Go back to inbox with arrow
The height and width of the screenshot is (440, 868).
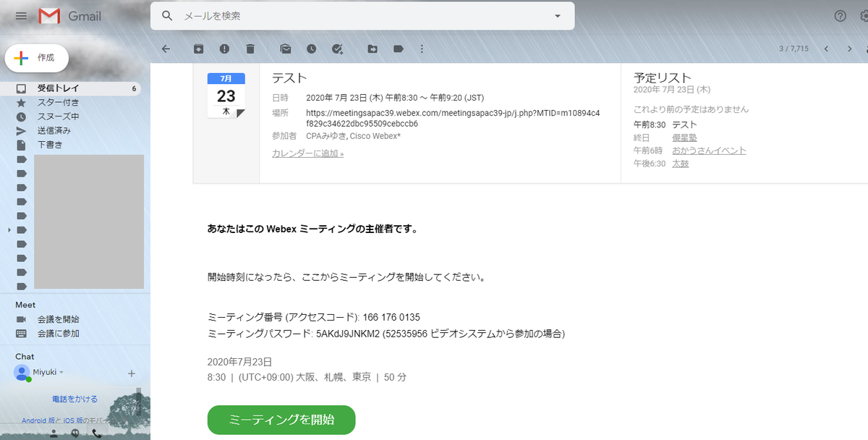coord(166,48)
